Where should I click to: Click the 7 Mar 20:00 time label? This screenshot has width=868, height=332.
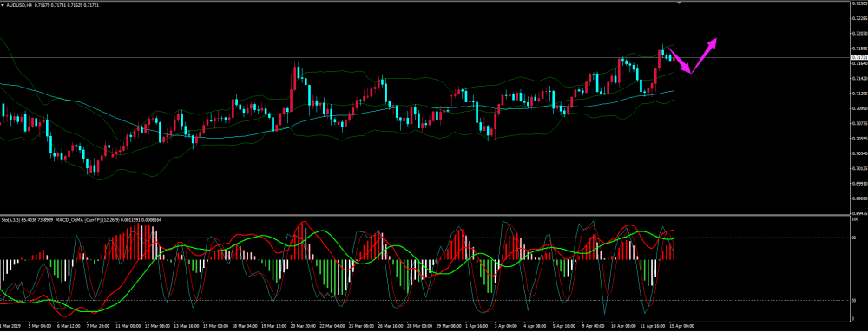click(98, 326)
